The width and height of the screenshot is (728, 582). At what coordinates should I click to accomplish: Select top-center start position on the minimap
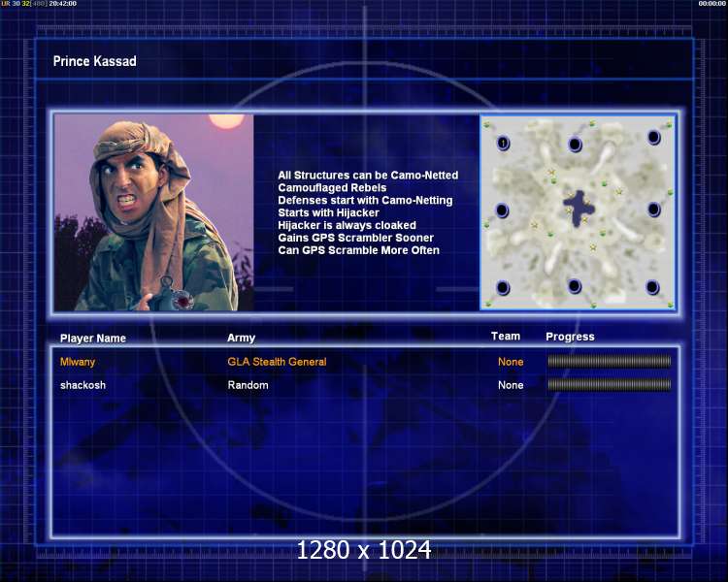point(575,145)
